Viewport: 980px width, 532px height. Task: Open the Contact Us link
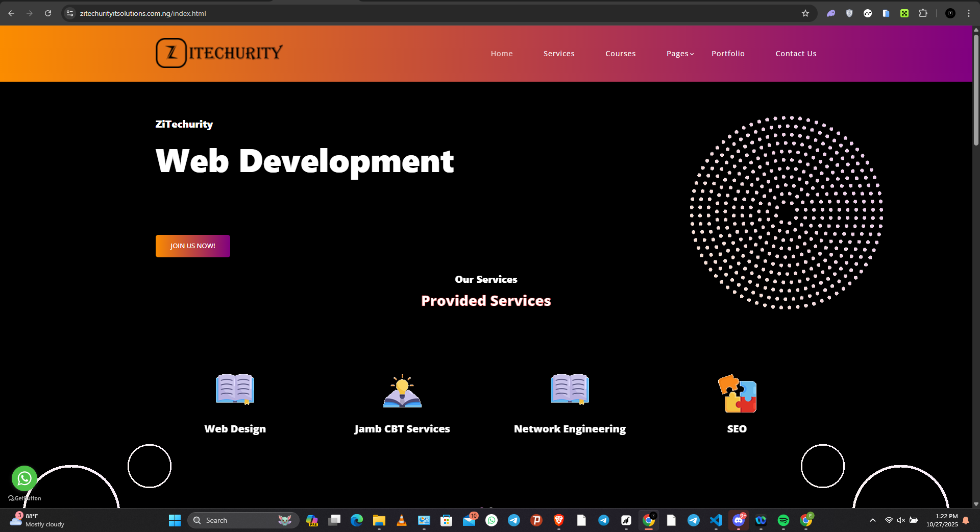796,54
